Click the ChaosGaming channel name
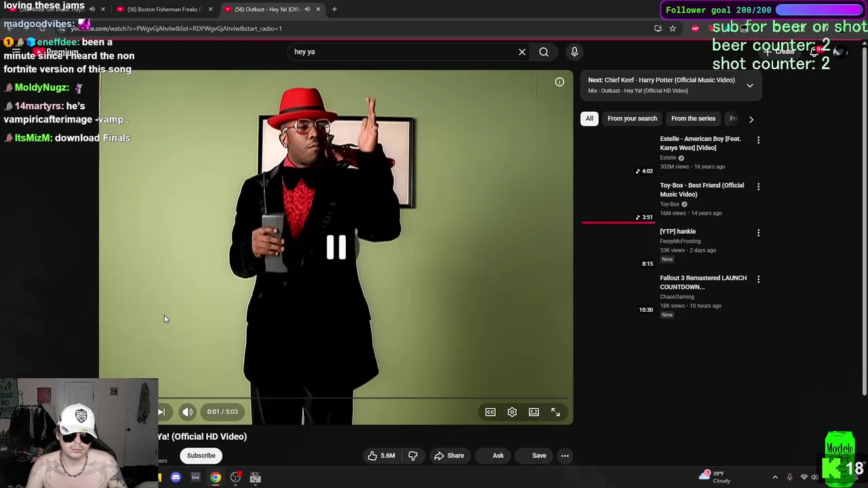 point(677,297)
